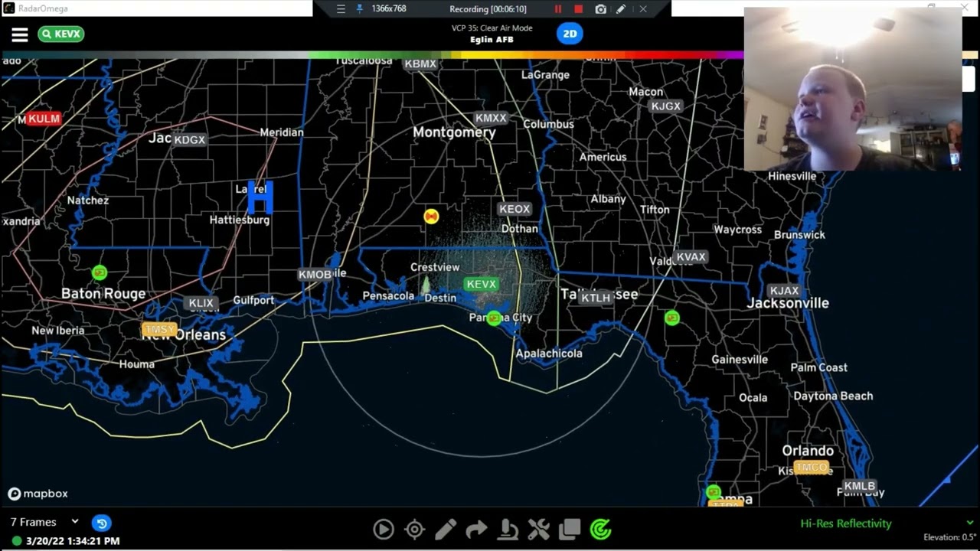980x551 pixels.
Task: Open the mapbox attribution link
Action: click(x=38, y=494)
